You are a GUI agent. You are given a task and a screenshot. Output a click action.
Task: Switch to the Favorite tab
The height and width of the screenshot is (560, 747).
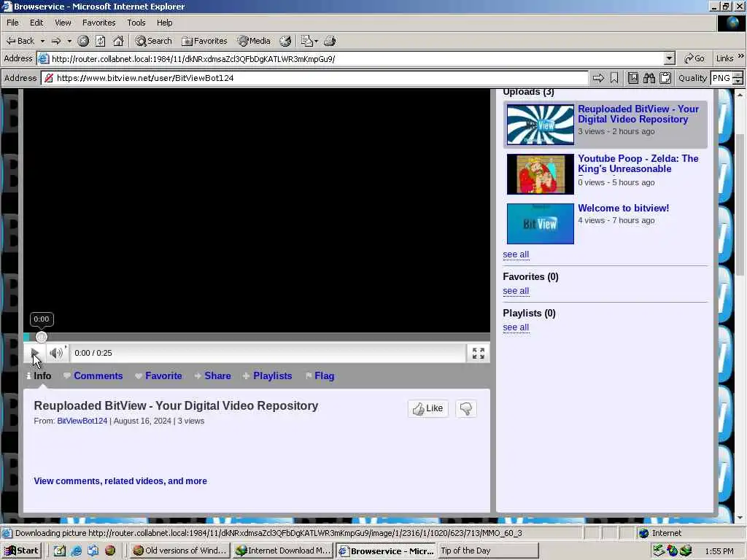point(158,376)
